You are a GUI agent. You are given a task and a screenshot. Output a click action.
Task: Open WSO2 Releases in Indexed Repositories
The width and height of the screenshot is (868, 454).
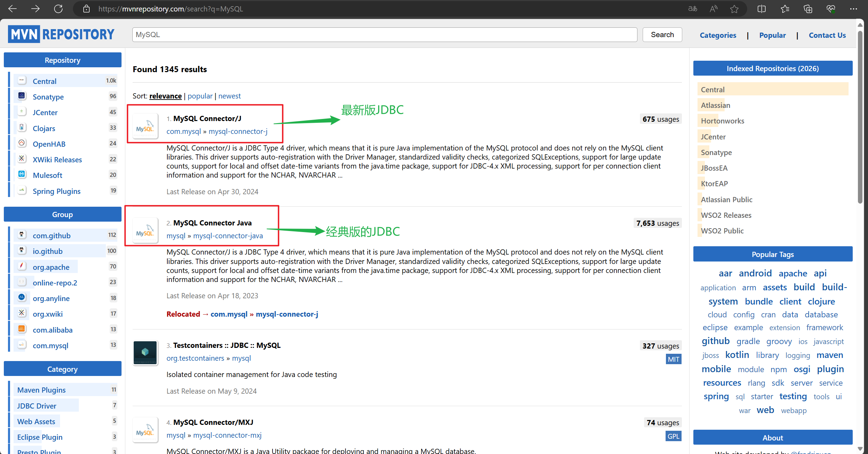coord(726,215)
